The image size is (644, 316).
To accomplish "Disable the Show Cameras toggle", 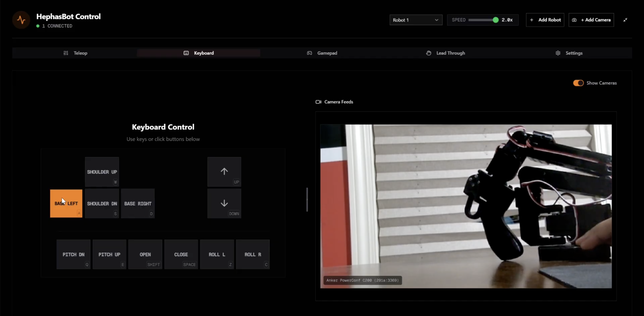I will click(578, 83).
